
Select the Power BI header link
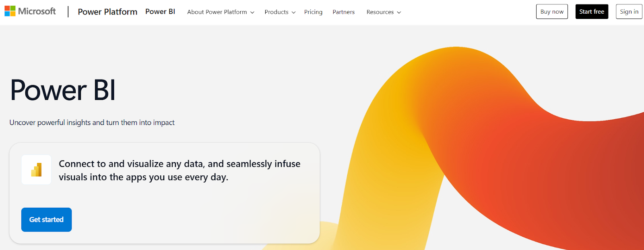pyautogui.click(x=160, y=12)
